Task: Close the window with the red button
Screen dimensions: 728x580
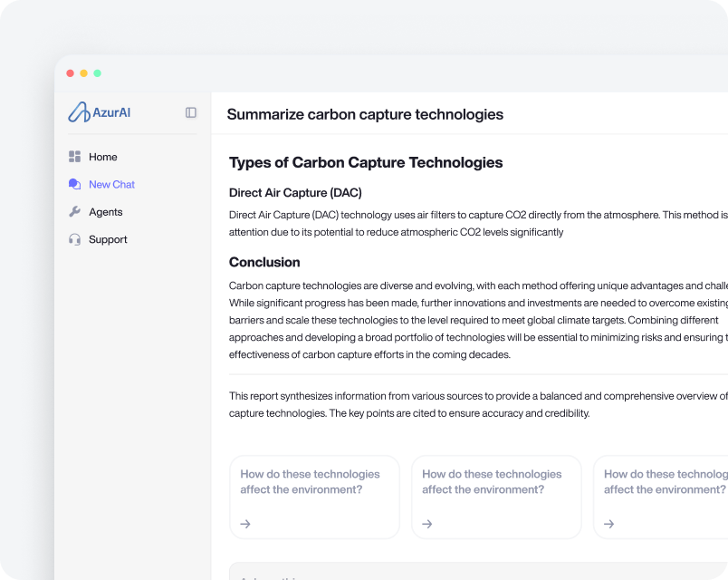Action: click(71, 73)
